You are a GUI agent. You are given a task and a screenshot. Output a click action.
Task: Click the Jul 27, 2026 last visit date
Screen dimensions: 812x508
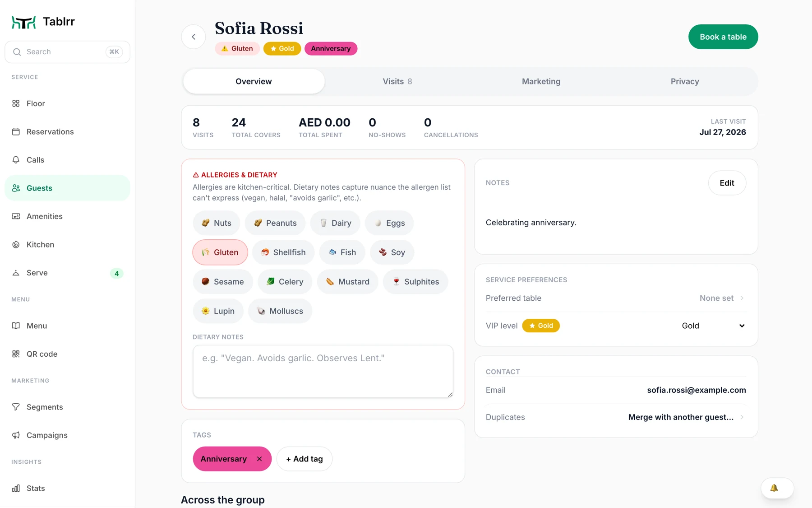(722, 132)
